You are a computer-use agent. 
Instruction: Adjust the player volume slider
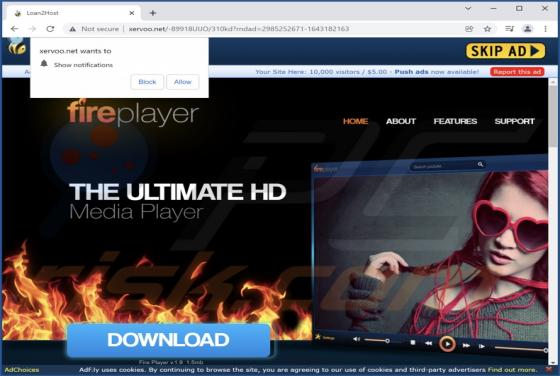coord(377,341)
